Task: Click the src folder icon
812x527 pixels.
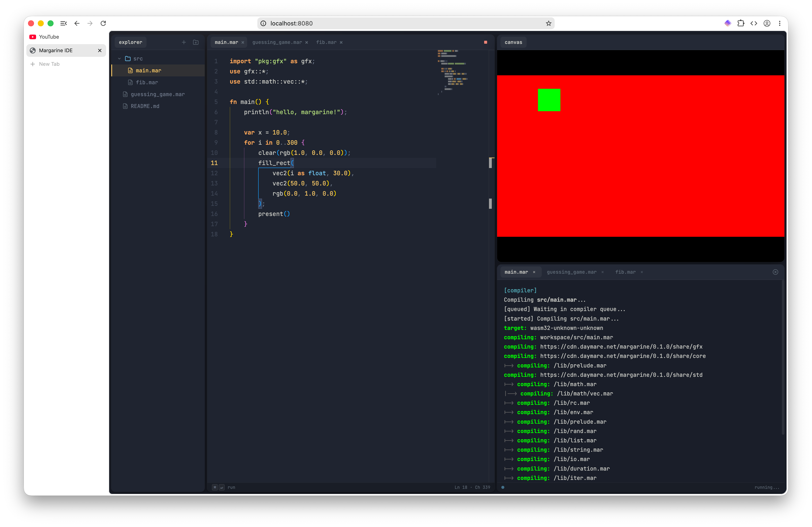Action: coord(128,59)
